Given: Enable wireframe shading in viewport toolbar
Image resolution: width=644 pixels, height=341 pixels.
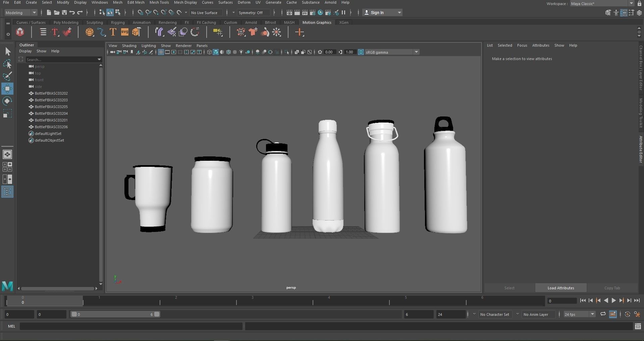Looking at the screenshot, I should coord(209,52).
